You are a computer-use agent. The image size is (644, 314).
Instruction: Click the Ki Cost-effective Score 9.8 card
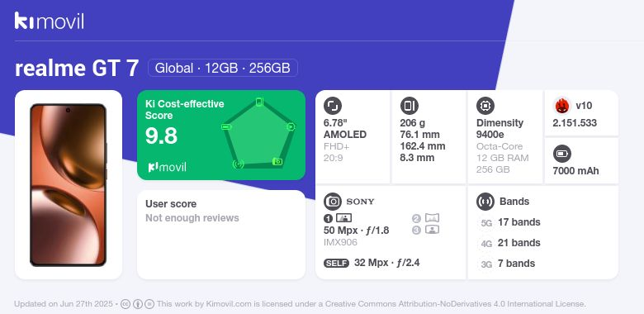tap(221, 135)
